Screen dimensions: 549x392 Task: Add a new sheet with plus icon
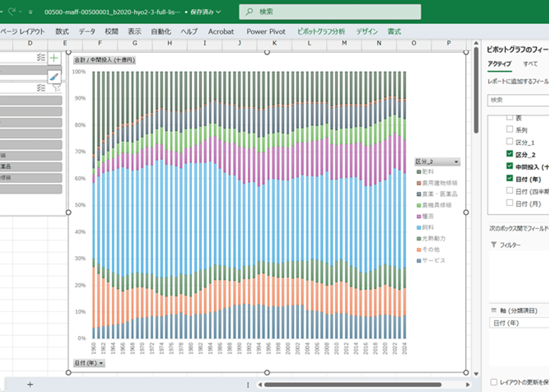(x=30, y=385)
